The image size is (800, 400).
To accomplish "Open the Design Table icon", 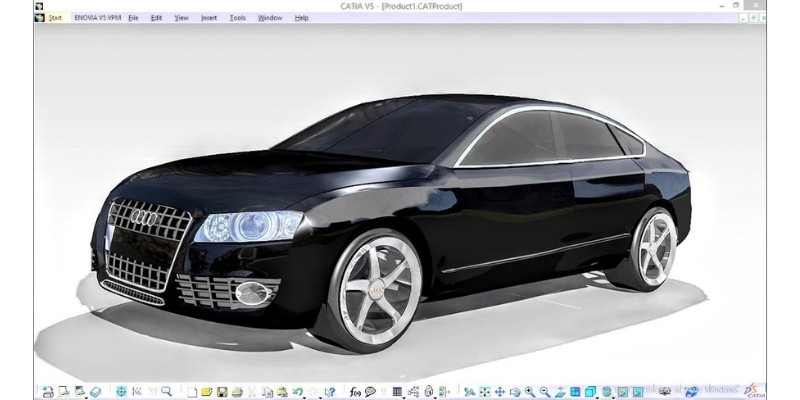I will (397, 391).
